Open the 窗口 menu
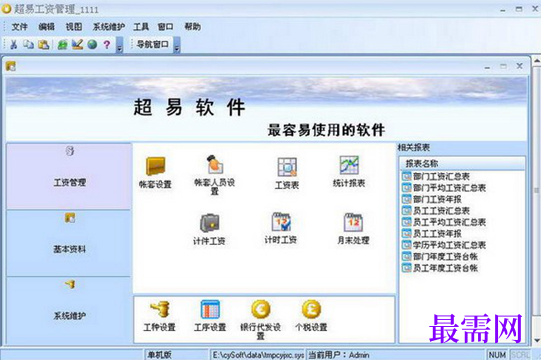 (x=165, y=27)
